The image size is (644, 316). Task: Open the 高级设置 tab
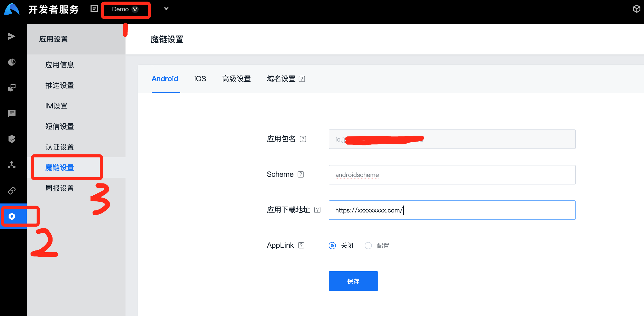(x=236, y=79)
